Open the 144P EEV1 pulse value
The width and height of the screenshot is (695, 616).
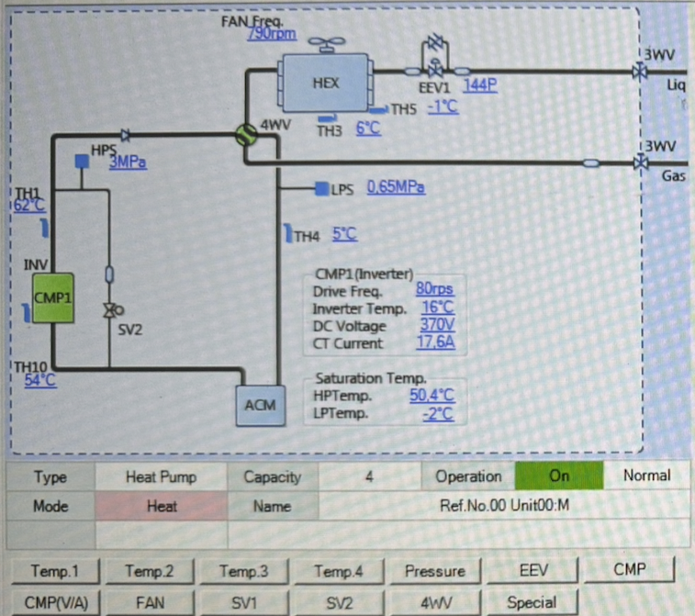pyautogui.click(x=480, y=85)
